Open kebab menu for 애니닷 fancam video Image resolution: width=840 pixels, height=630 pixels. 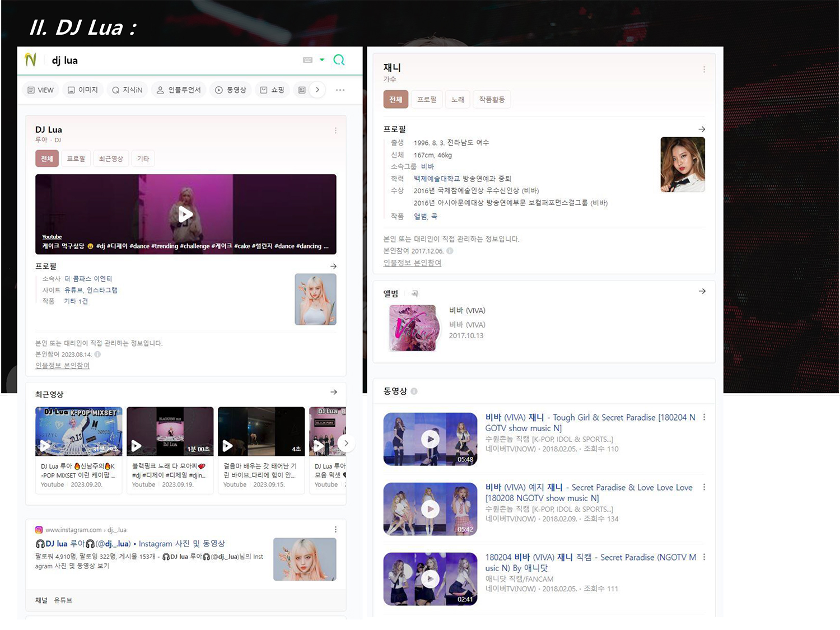(704, 557)
